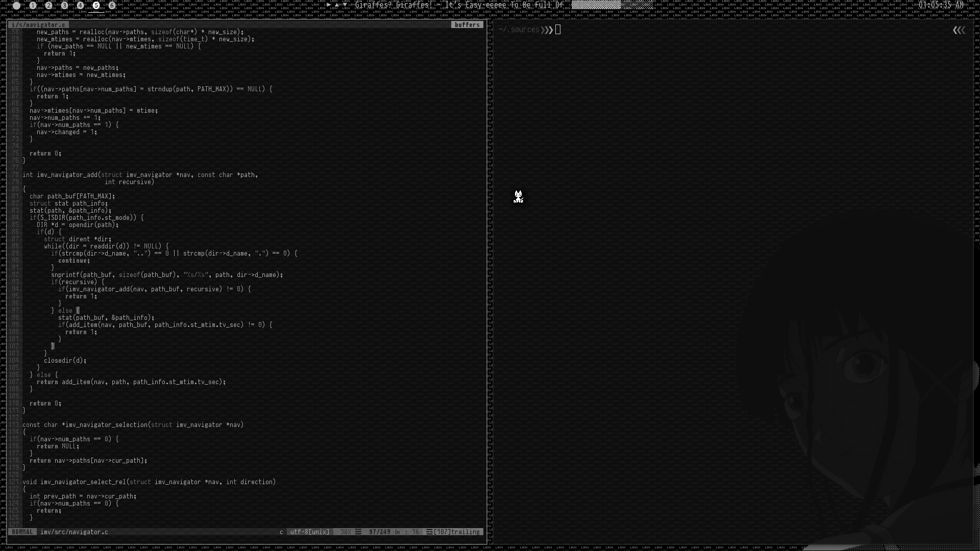Click the down arrow before the song title
This screenshot has height=551, width=980.
pyautogui.click(x=346, y=5)
